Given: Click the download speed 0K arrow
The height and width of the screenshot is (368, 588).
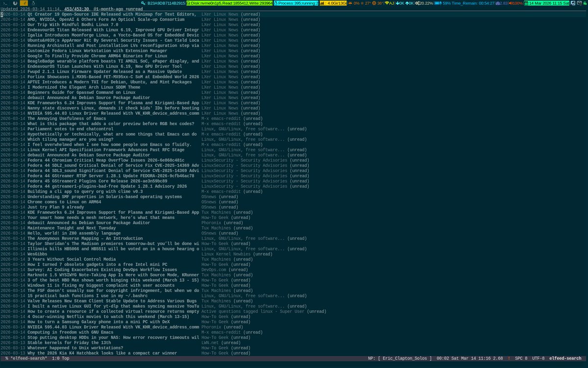Looking at the screenshot, I should point(400,3).
